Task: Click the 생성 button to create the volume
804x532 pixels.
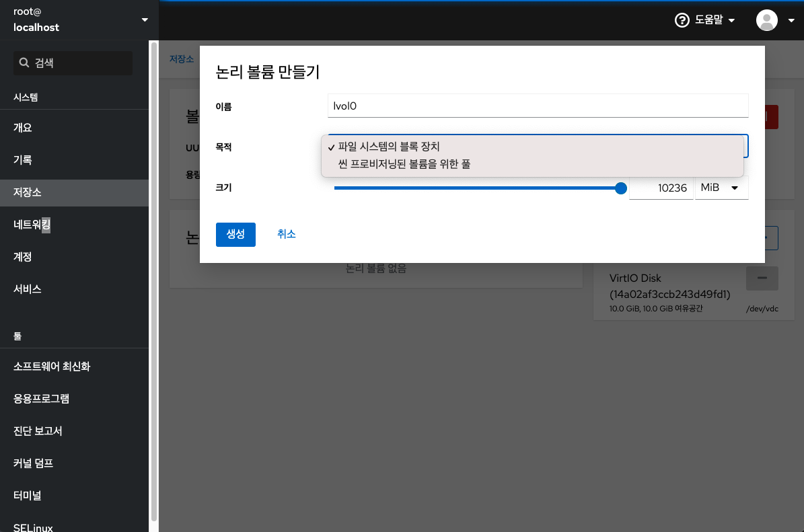Action: coord(235,234)
